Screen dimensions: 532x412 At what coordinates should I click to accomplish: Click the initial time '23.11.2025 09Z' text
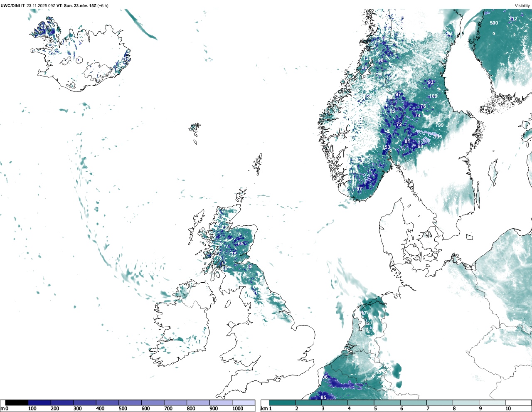[41, 5]
